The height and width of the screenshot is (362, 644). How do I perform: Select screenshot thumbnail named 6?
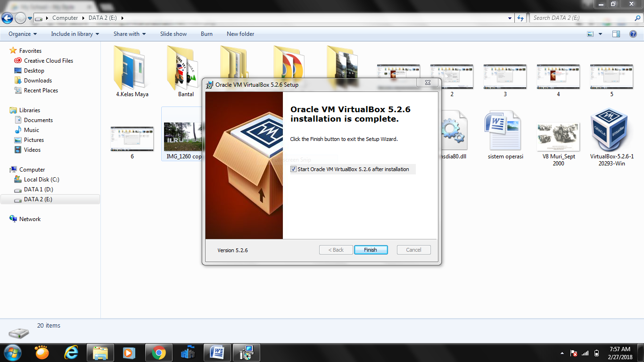click(x=132, y=142)
